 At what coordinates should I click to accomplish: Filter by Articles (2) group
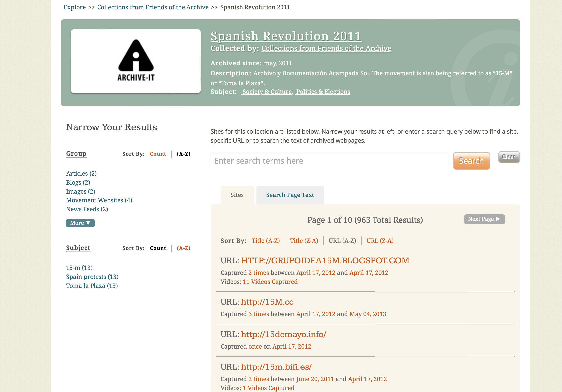pyautogui.click(x=81, y=173)
